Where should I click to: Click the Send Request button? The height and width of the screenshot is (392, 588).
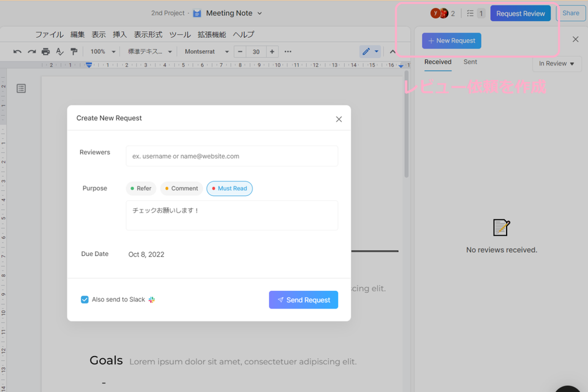pyautogui.click(x=303, y=300)
